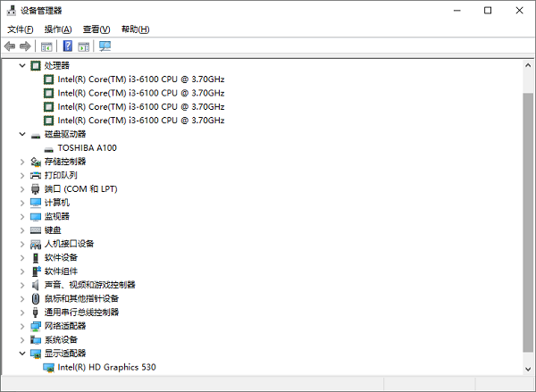Collapse the 显示适配器 display adapters category
The image size is (536, 392).
tap(22, 354)
